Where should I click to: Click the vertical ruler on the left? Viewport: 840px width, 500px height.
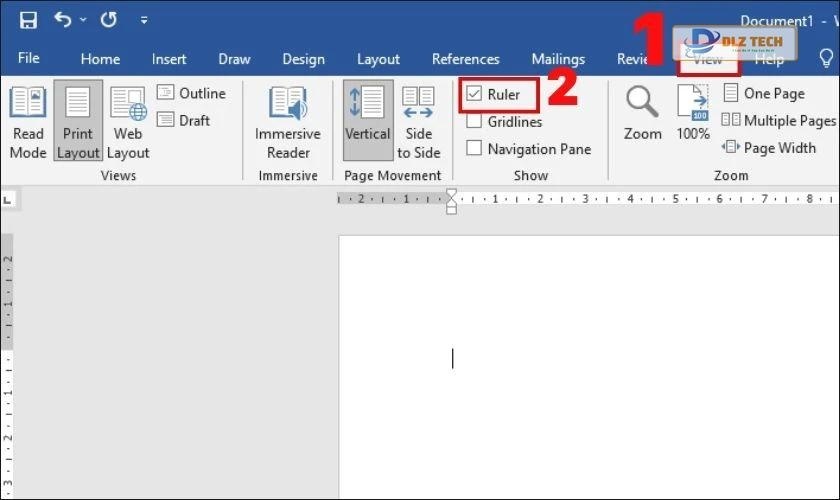tap(8, 367)
